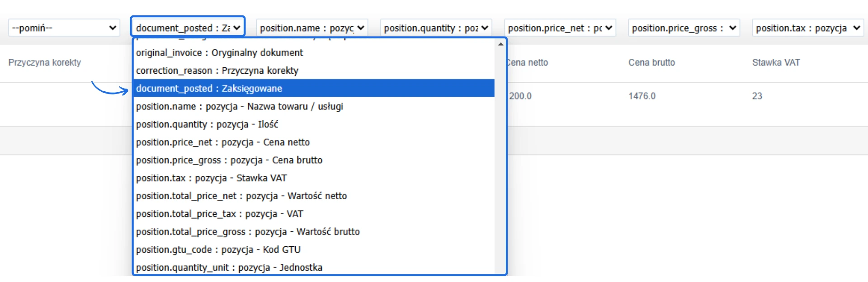Select original_invoice : Oryginalny dokument option
The height and width of the screenshot is (282, 868).
(220, 53)
